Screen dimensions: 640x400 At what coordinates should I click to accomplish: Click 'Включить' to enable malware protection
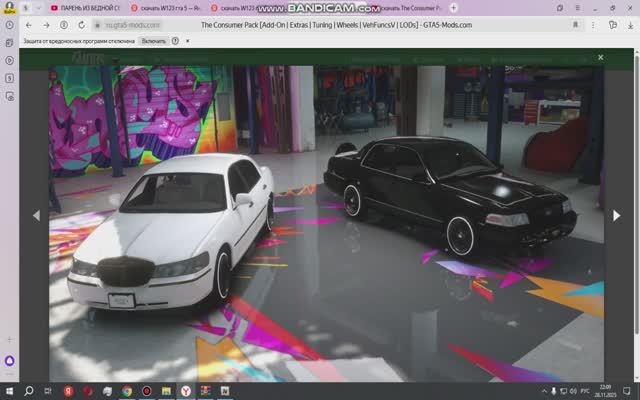point(153,41)
